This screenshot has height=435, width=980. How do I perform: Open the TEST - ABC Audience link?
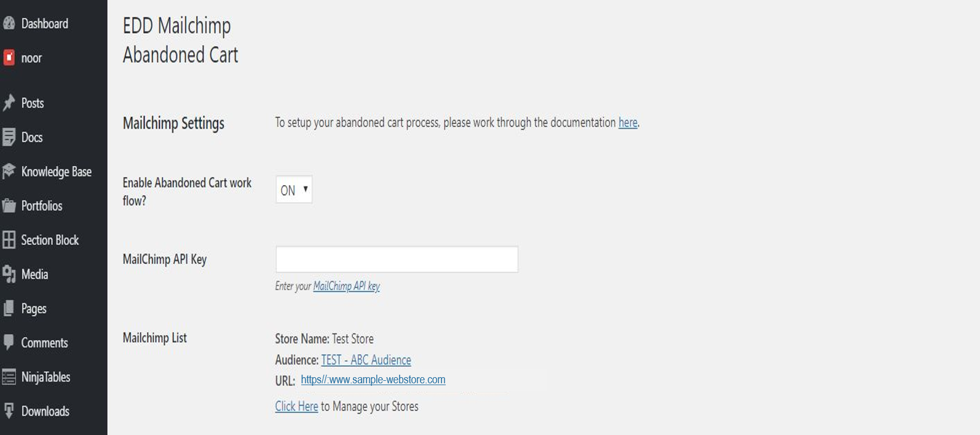(x=366, y=360)
